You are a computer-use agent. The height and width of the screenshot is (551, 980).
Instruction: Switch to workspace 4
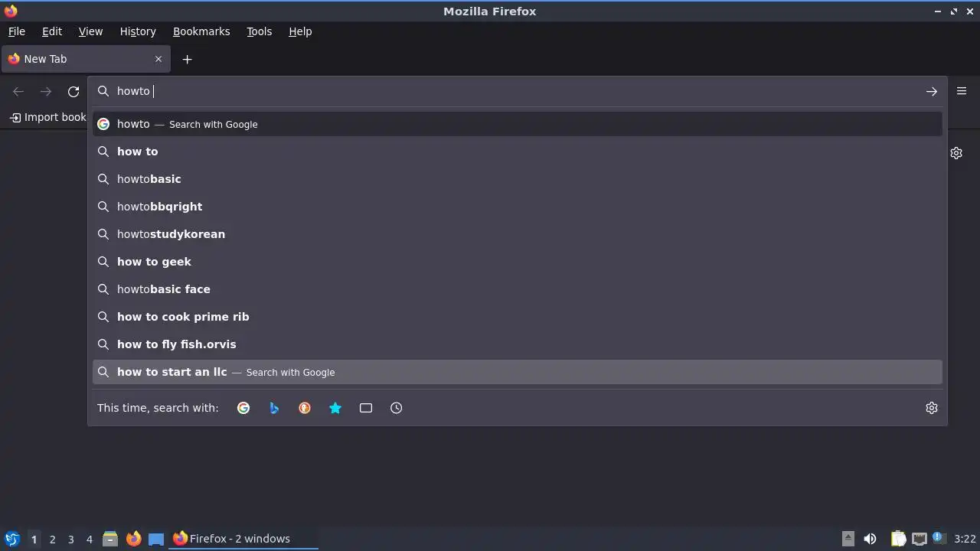pyautogui.click(x=89, y=540)
